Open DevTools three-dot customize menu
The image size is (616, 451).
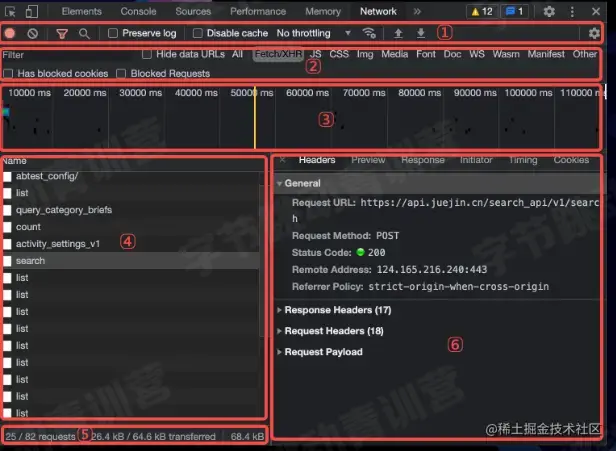(x=572, y=11)
